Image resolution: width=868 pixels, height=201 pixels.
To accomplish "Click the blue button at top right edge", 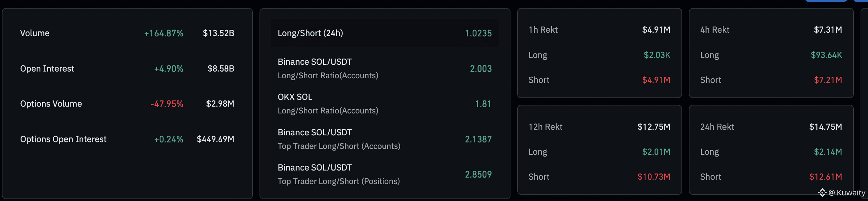I will [x=826, y=1].
